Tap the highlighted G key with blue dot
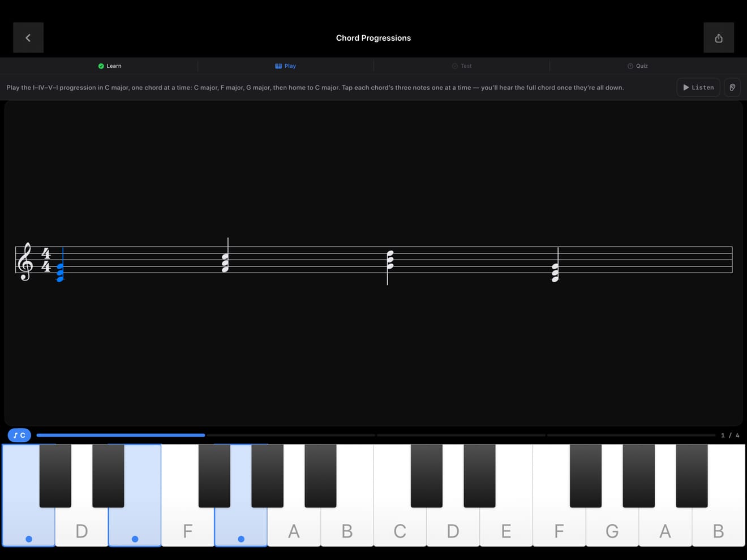The height and width of the screenshot is (560, 747). [x=241, y=526]
